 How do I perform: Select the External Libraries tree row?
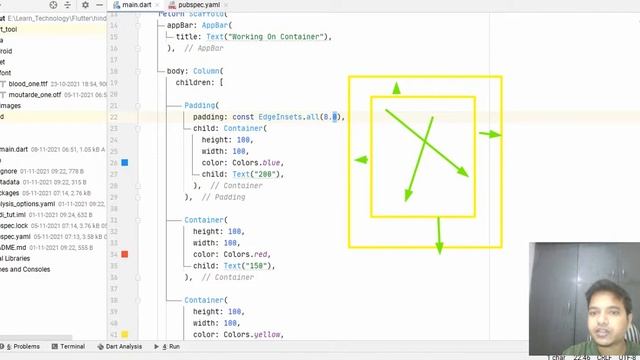coord(15,258)
